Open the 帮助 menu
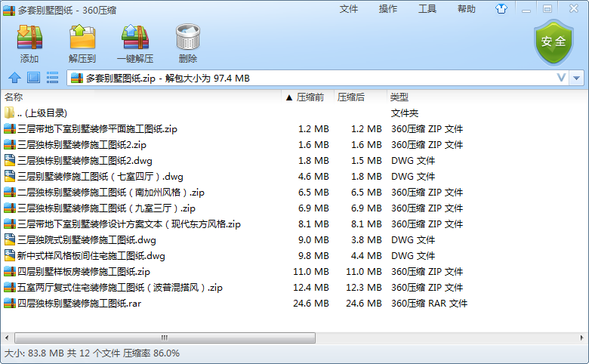This screenshot has height=364, width=589. (467, 8)
